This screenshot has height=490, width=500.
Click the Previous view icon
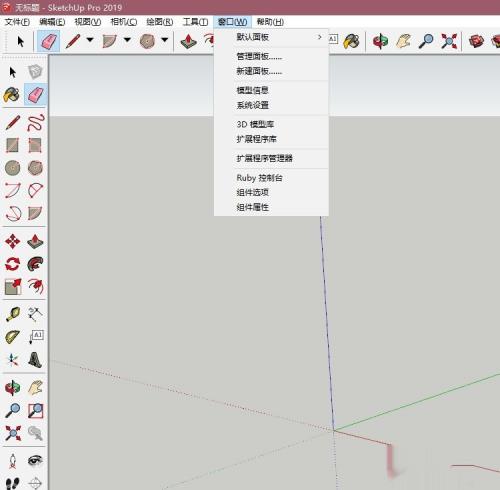pyautogui.click(x=35, y=433)
